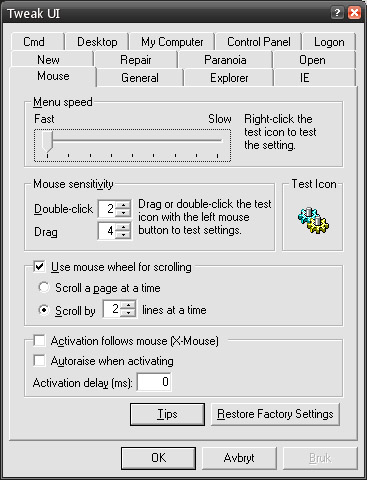
Task: Click the title bar help question mark
Action: tap(337, 13)
